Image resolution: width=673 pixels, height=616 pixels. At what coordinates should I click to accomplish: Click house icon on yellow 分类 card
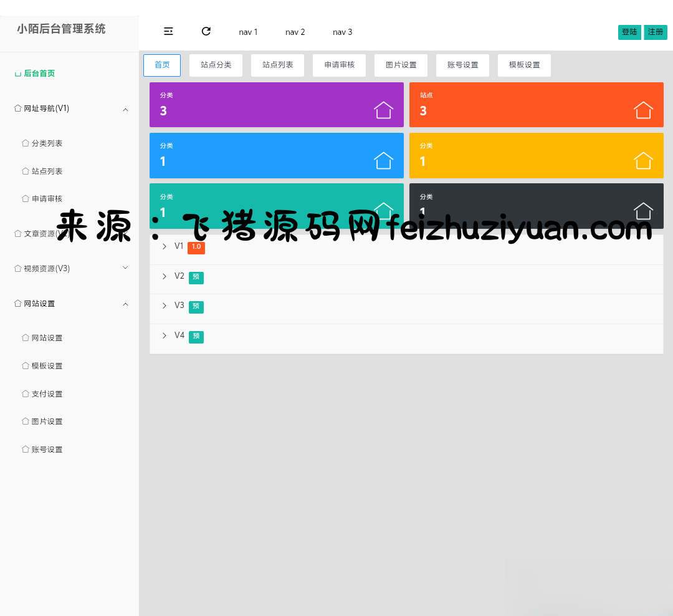[643, 160]
